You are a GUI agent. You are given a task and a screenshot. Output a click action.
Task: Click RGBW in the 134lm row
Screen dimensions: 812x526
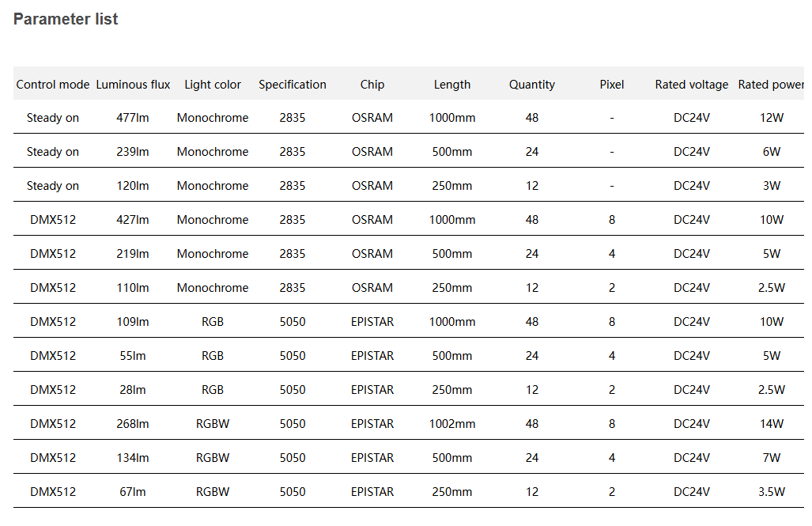coord(213,458)
